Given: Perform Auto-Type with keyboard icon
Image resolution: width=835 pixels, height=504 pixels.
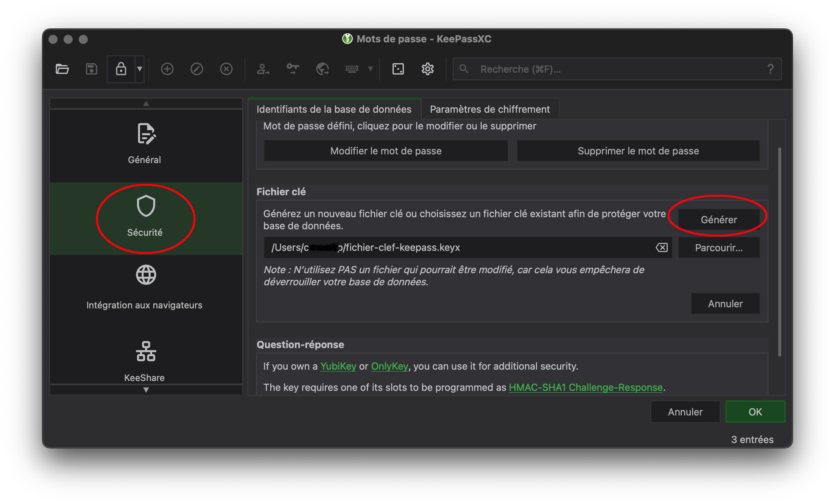Looking at the screenshot, I should coord(352,69).
